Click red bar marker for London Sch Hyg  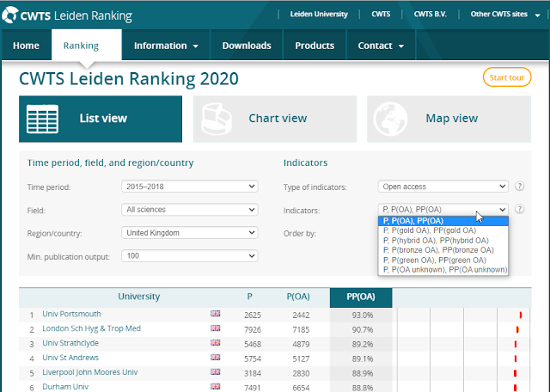click(x=517, y=329)
